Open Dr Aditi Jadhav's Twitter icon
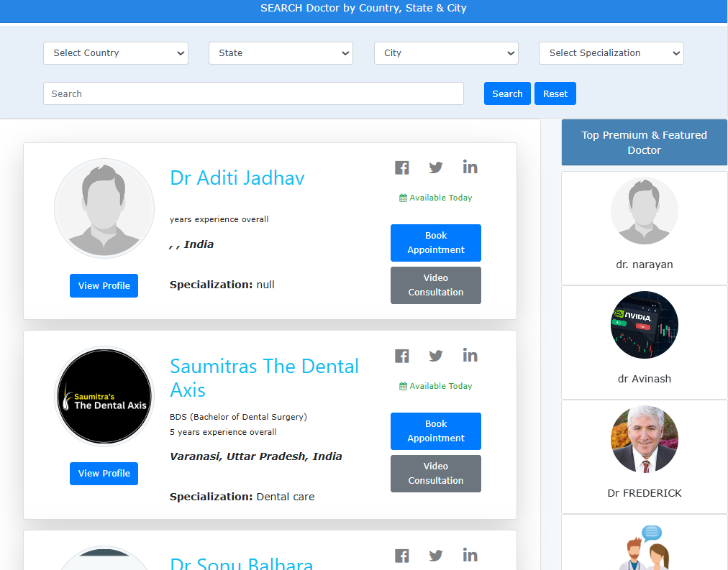 pos(435,167)
